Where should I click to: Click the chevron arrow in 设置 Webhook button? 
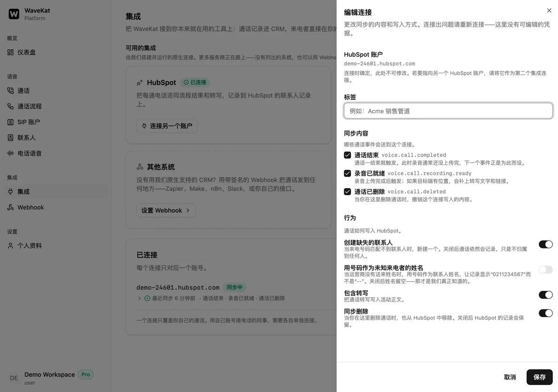coord(188,210)
